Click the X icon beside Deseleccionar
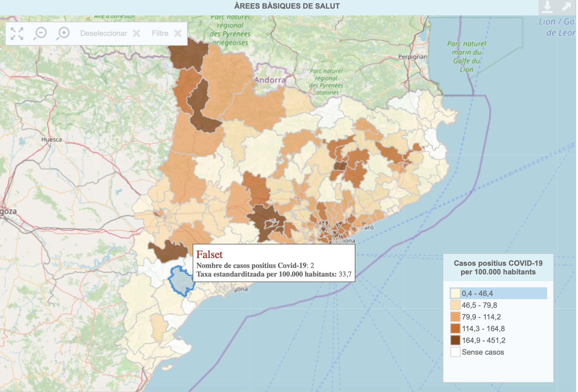The height and width of the screenshot is (392, 578). pyautogui.click(x=136, y=33)
